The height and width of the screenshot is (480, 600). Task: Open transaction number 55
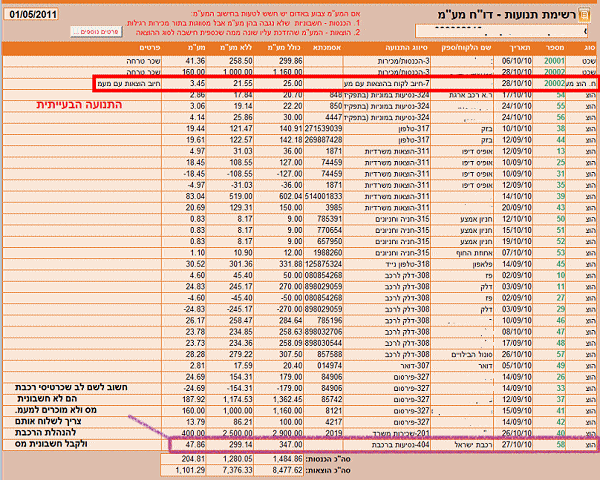coord(561,106)
